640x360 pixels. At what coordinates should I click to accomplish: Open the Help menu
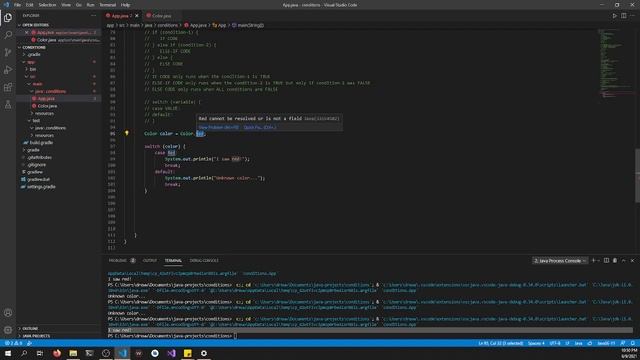[x=125, y=5]
